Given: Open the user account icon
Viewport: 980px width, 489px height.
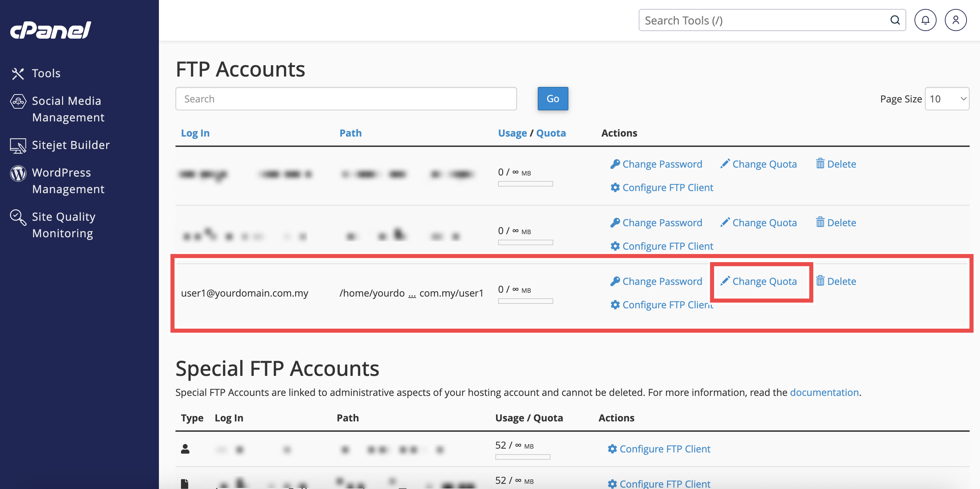Looking at the screenshot, I should coord(955,20).
